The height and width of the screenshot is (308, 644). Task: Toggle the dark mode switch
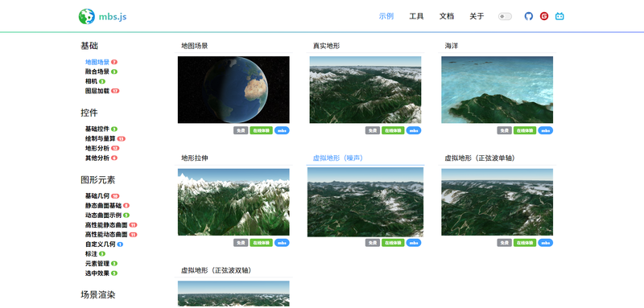(x=505, y=16)
